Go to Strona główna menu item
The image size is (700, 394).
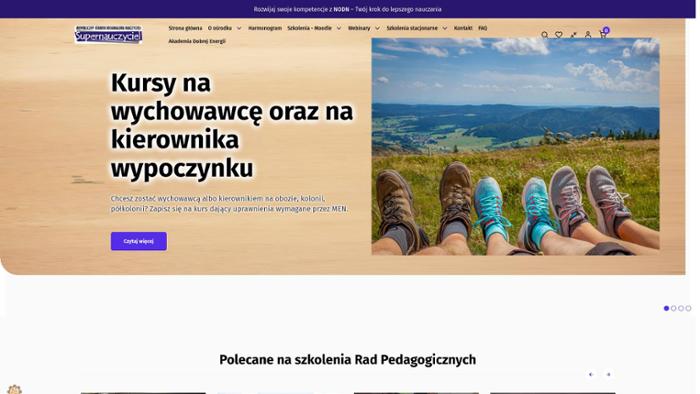[x=185, y=28]
